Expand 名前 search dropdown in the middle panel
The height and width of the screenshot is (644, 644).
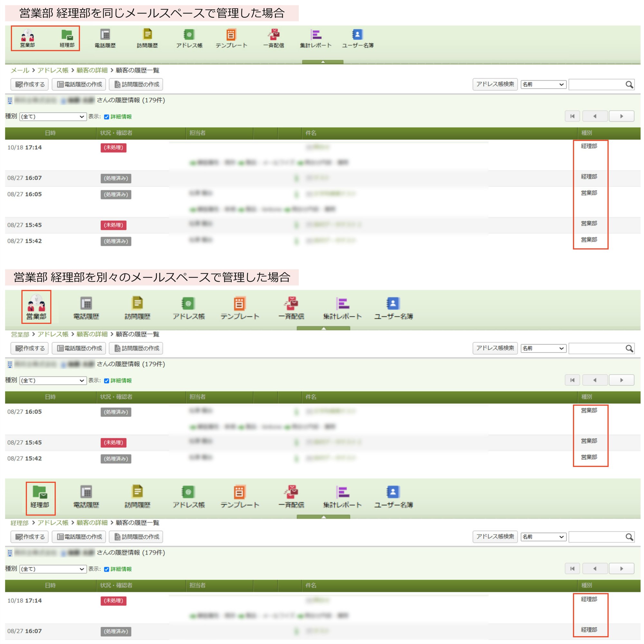click(x=543, y=348)
